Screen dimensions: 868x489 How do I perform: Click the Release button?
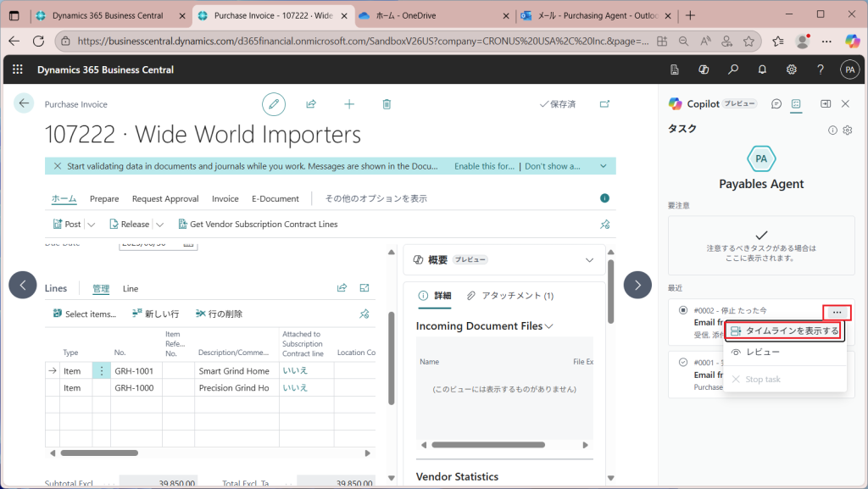tap(130, 224)
